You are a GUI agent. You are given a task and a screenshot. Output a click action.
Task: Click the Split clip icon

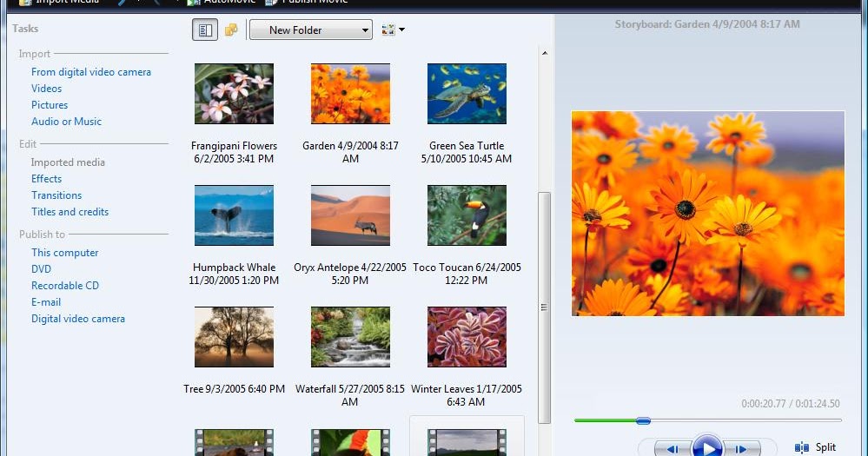click(802, 447)
